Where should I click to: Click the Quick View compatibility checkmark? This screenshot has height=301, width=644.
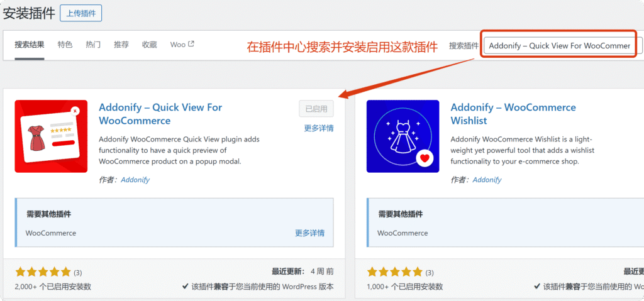click(186, 286)
